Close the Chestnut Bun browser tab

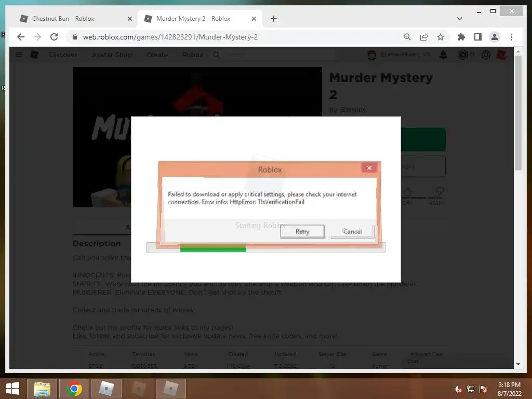(x=129, y=19)
